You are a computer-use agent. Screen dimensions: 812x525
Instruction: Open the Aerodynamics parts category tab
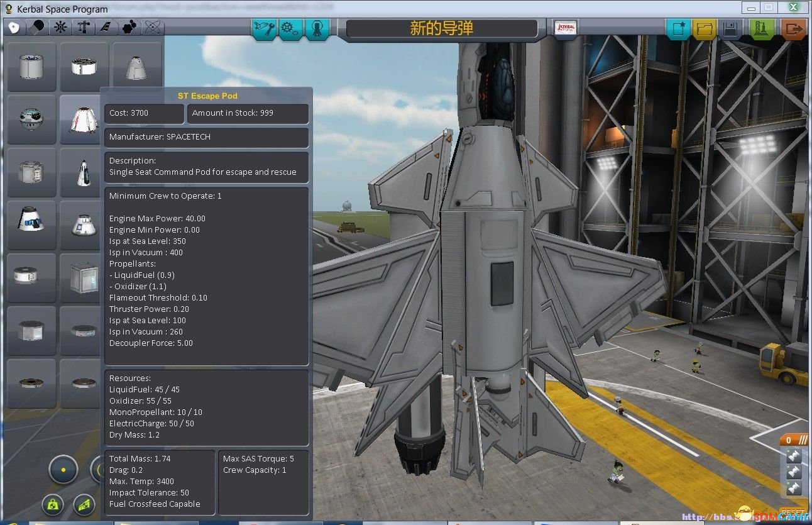click(107, 28)
